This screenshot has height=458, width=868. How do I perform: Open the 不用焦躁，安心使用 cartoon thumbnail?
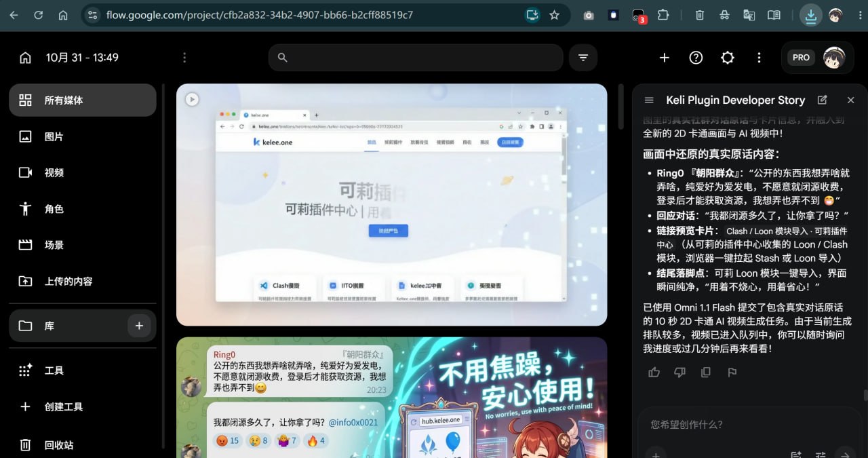391,398
